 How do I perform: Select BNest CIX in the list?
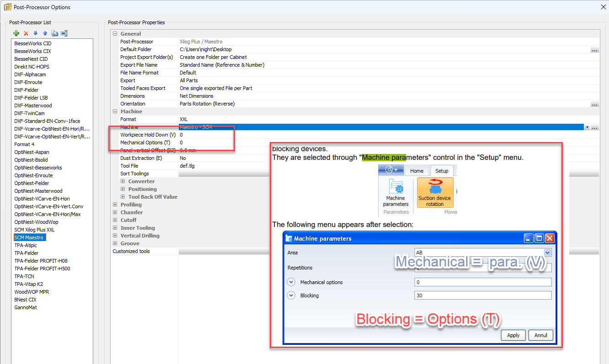point(25,300)
